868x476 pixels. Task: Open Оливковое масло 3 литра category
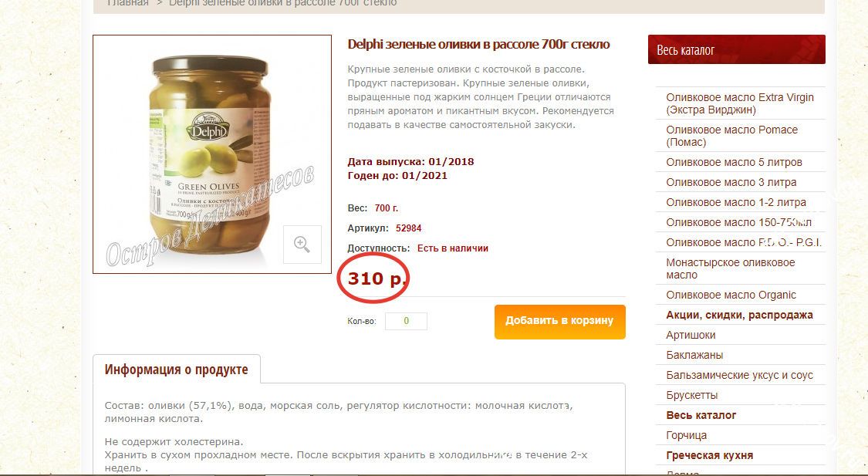pyautogui.click(x=731, y=182)
